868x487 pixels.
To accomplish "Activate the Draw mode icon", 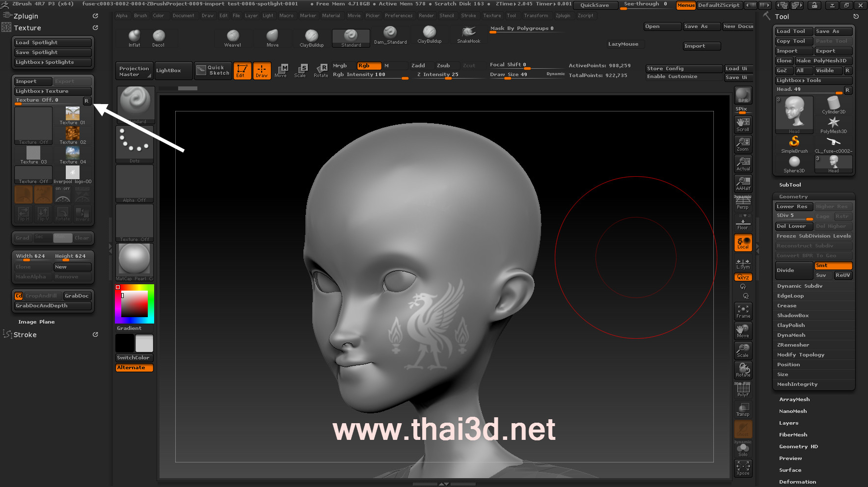I will coord(262,71).
